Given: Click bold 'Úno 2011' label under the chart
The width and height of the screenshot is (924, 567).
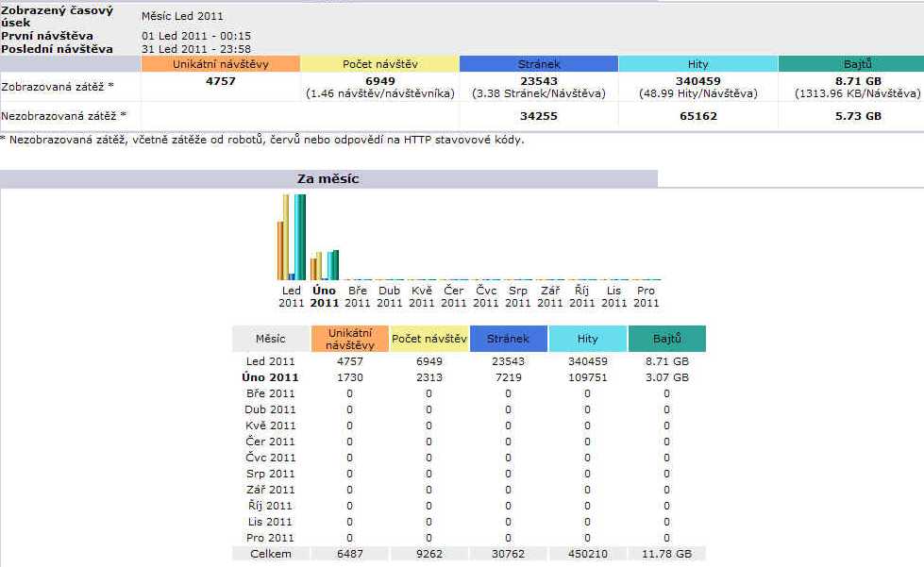Looking at the screenshot, I should click(325, 297).
